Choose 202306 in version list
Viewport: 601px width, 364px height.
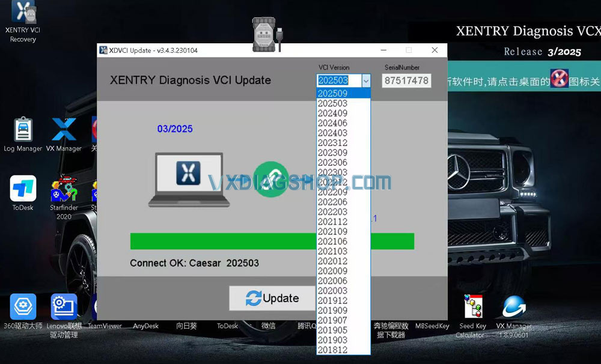coord(343,162)
